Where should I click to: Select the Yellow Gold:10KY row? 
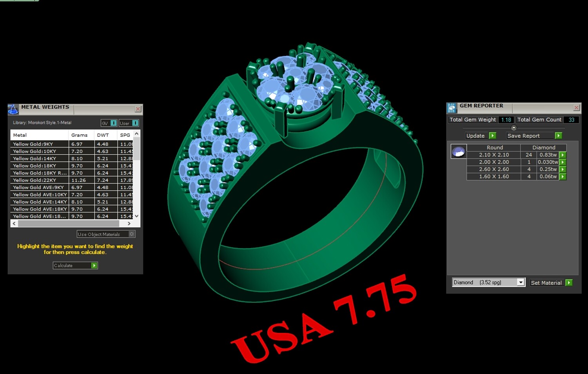(72, 151)
